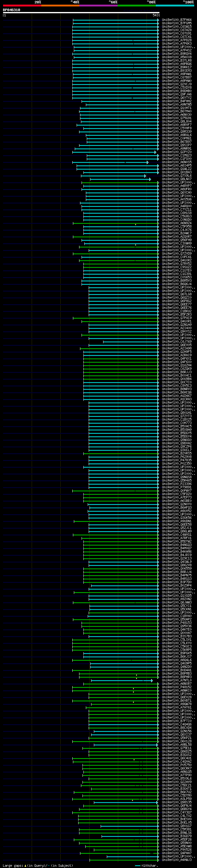Click the green alignment bar for UniRef100_B2VRS5
197x868 pixels.
(121, 454)
